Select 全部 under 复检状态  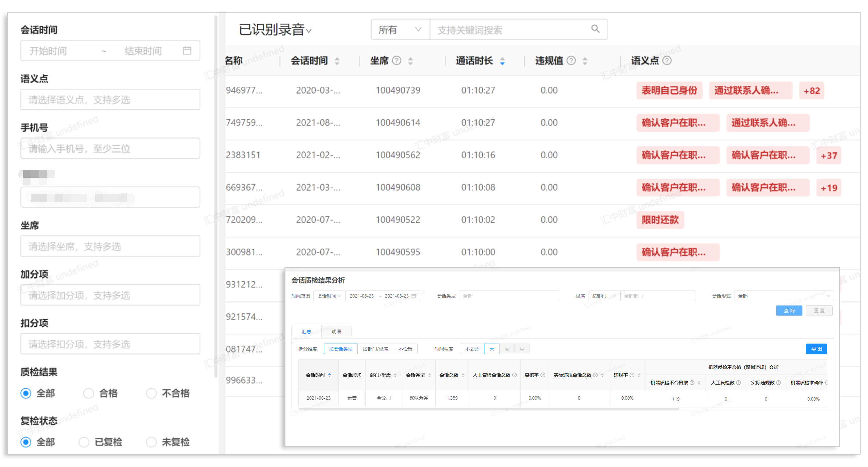(x=26, y=442)
